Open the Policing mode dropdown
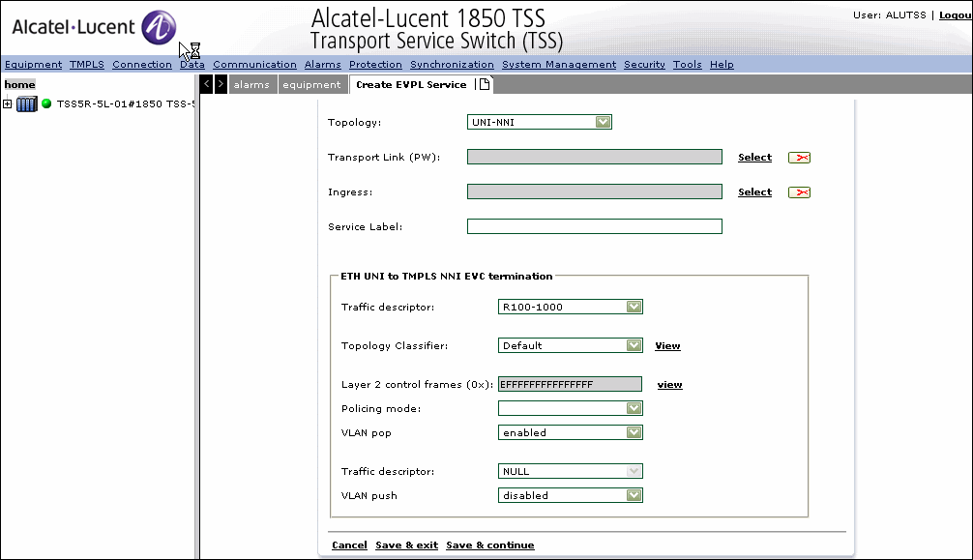Image resolution: width=973 pixels, height=560 pixels. point(571,408)
